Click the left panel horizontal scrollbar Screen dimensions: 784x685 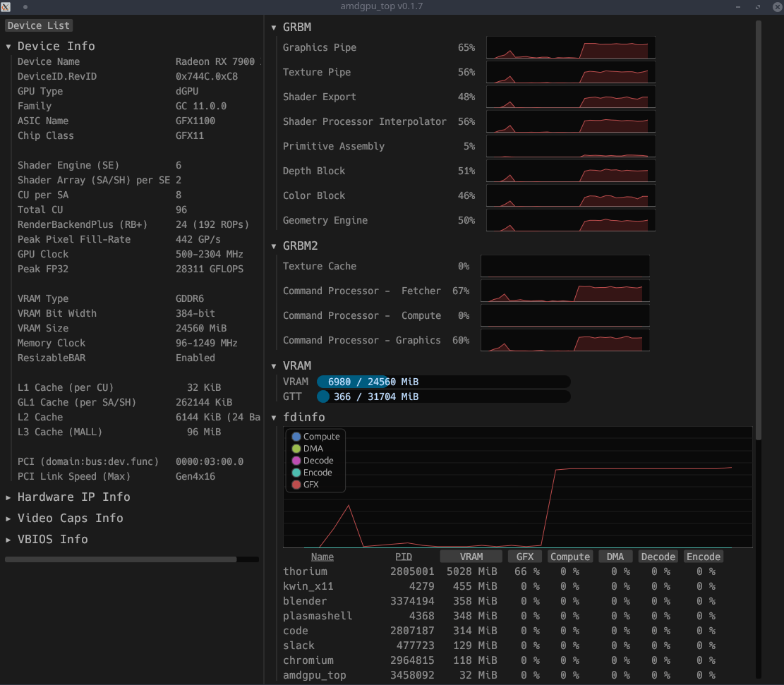pyautogui.click(x=121, y=559)
